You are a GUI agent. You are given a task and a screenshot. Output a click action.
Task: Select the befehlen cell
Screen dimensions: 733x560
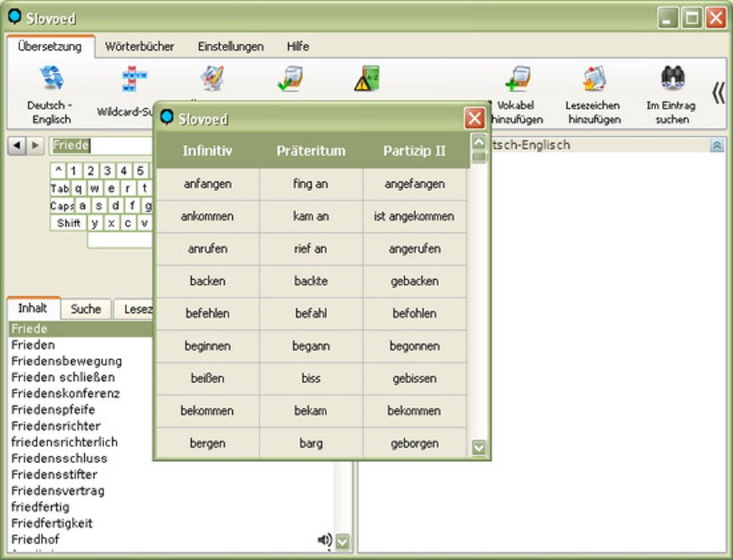[207, 313]
